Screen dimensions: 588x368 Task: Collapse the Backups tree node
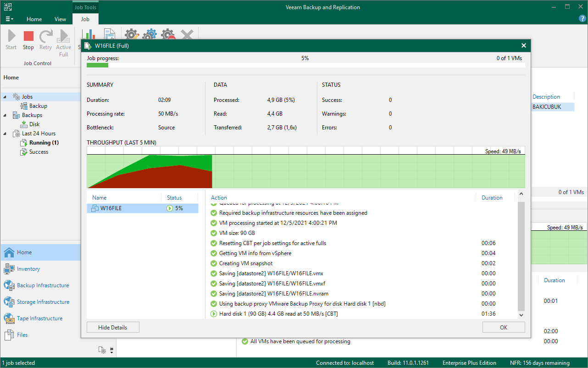[6, 115]
